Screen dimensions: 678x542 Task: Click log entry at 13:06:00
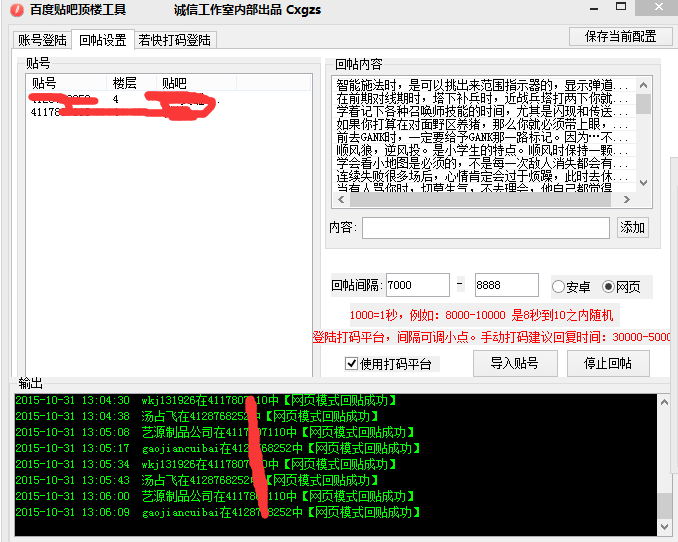click(215, 496)
